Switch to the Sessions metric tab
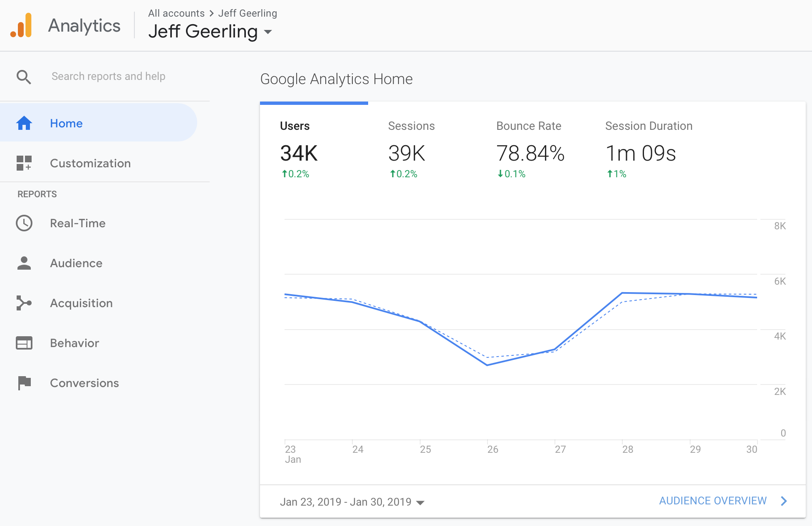The height and width of the screenshot is (526, 812). (x=411, y=126)
